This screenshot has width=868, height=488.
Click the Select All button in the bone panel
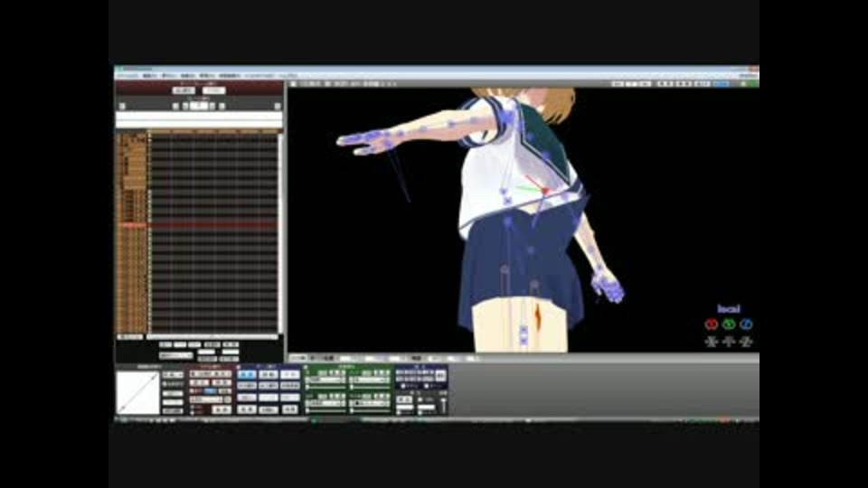coord(269,386)
